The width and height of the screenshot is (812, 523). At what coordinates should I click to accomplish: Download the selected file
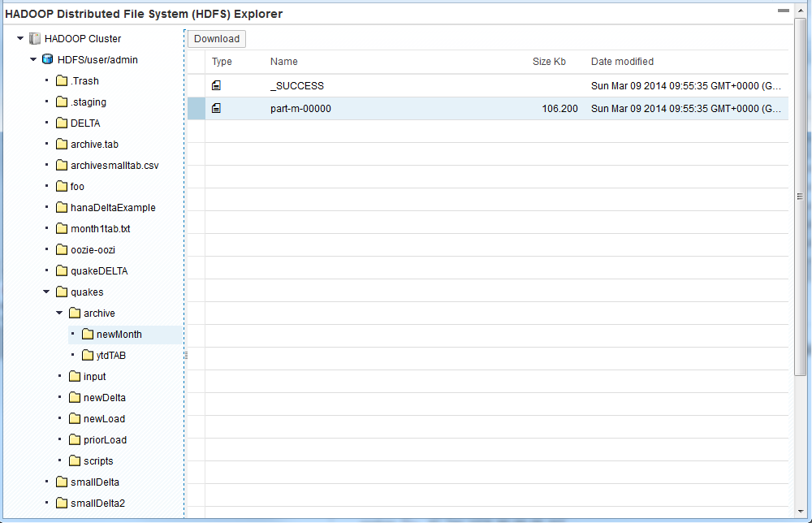click(217, 39)
